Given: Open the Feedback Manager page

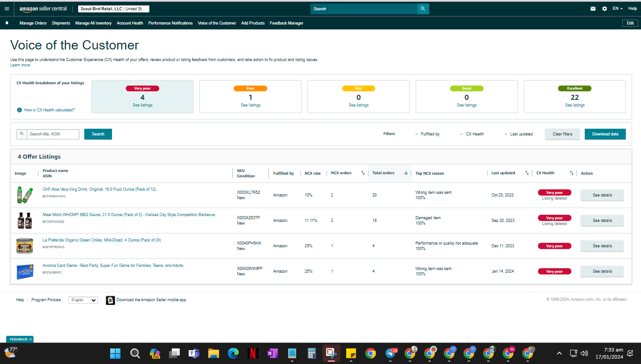Looking at the screenshot, I should coord(286,23).
